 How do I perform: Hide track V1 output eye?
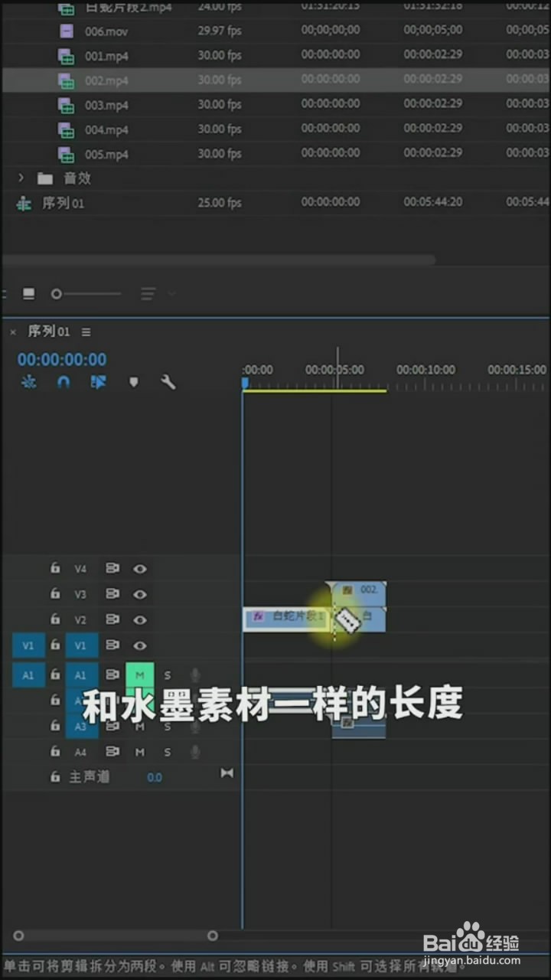pos(140,645)
